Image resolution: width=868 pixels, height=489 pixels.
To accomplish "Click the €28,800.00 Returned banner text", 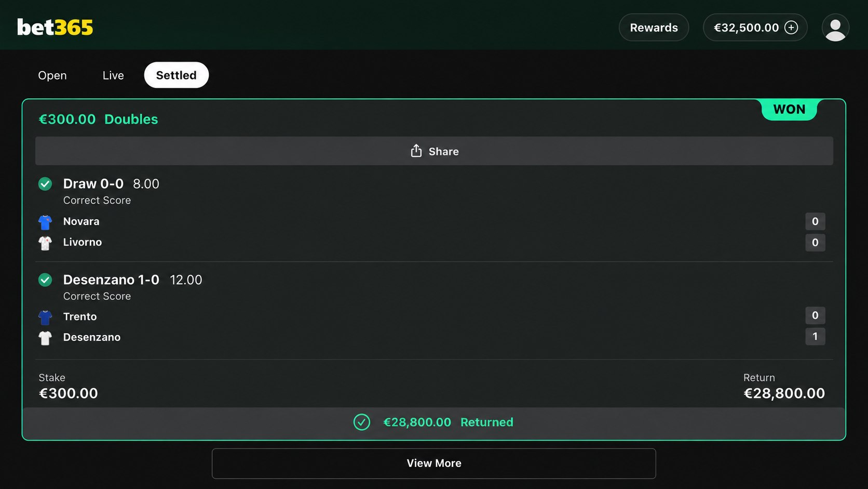I will click(x=449, y=422).
